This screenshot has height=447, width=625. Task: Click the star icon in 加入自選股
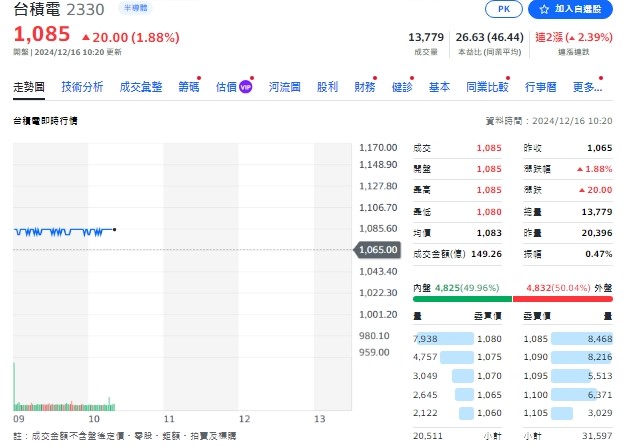coord(544,9)
